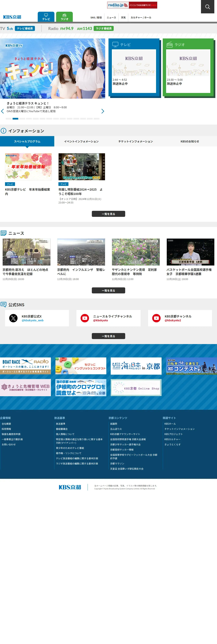This screenshot has width=217, height=644.
Task: Open YouTube icon for ニュース&ライブチャンネル
Action: 85,318
